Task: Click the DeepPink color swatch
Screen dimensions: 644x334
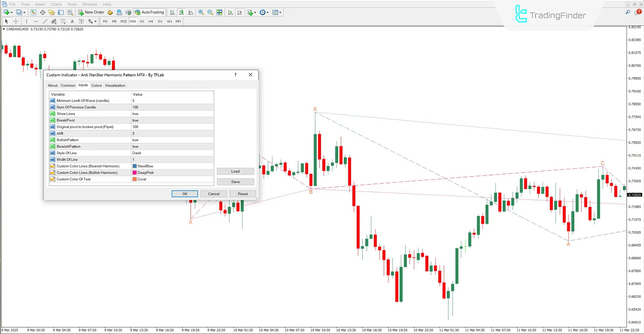Action: click(135, 173)
